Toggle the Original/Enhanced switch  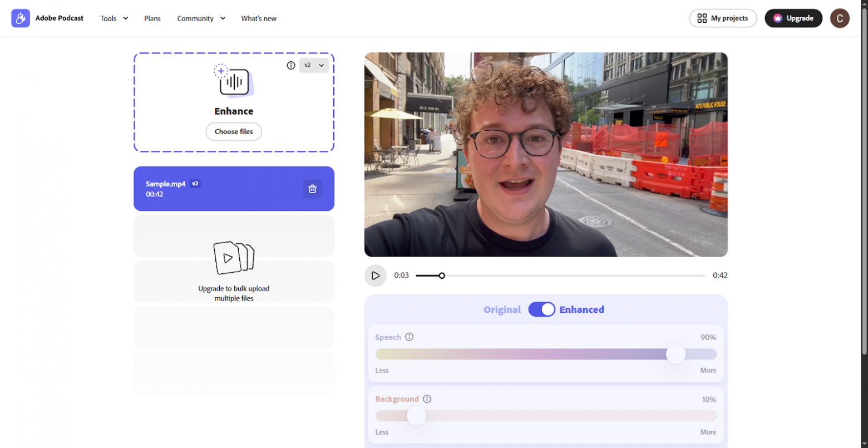(541, 309)
